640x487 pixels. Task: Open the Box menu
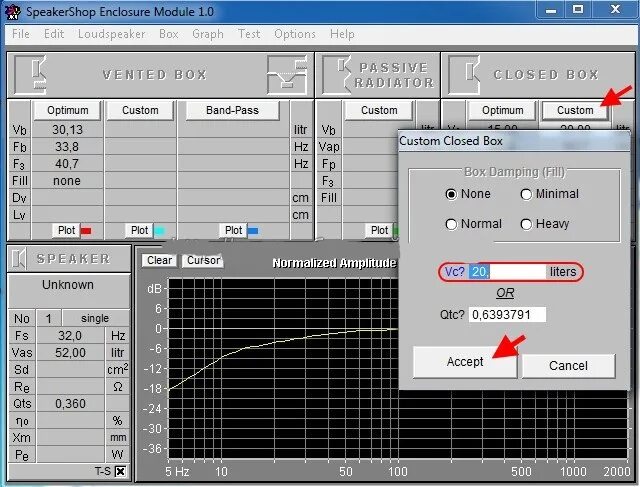coord(169,34)
